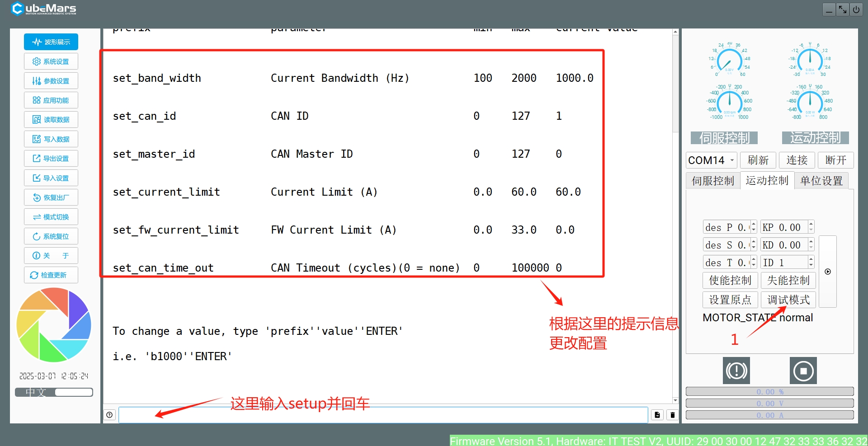The image size is (868, 446).
Task: Switch to the 伺服控制 tab
Action: coord(713,181)
